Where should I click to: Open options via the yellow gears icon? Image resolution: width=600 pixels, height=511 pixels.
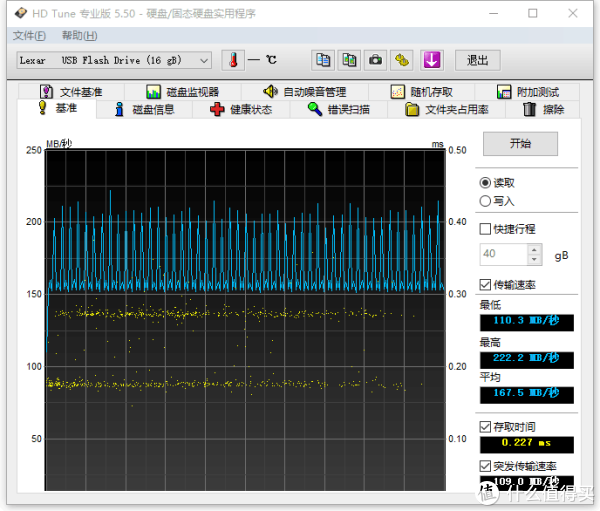402,60
